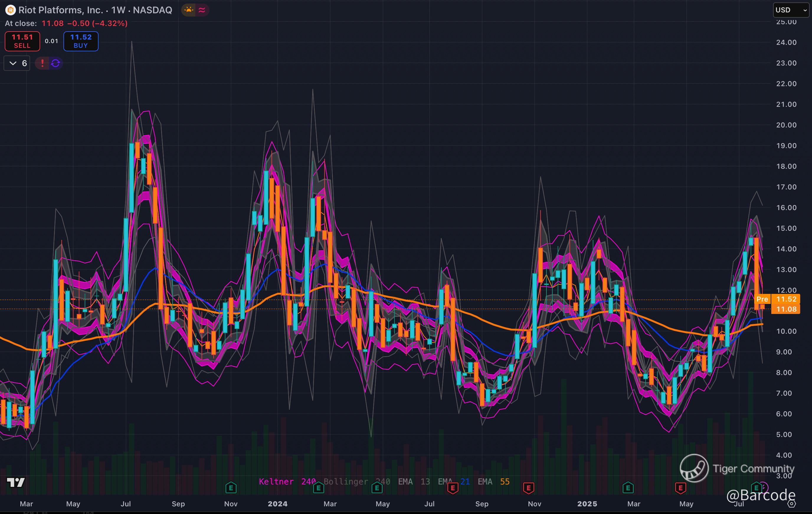Click red earnings E marker near Nov 2024
The height and width of the screenshot is (514, 812).
528,487
